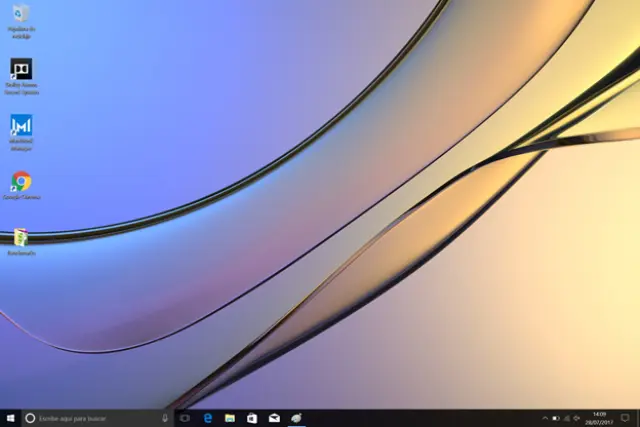Expand hidden system tray icons chevron
The width and height of the screenshot is (640, 427).
(545, 418)
